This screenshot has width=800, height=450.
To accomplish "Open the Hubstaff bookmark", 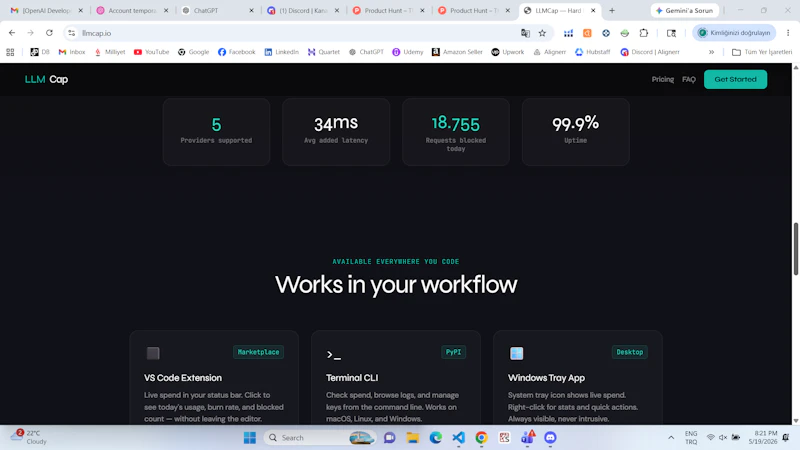I will 592,52.
